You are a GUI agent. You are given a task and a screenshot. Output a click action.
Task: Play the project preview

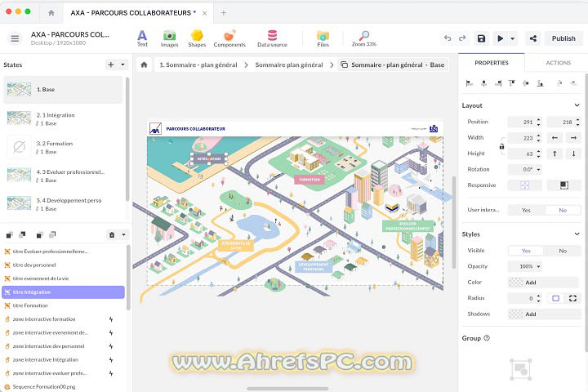tap(501, 38)
